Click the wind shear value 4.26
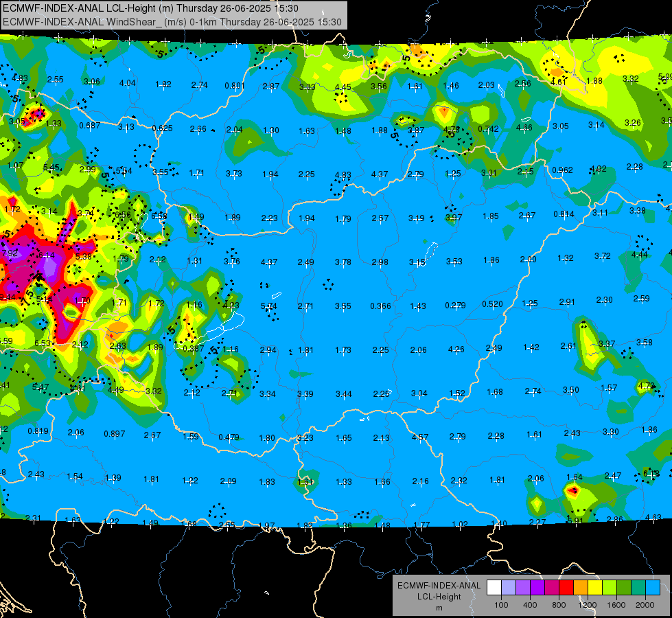This screenshot has height=618, width=672. [x=456, y=349]
